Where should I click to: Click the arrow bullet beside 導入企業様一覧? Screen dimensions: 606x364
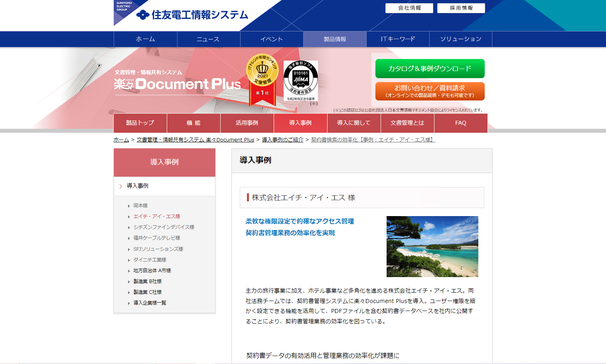129,303
